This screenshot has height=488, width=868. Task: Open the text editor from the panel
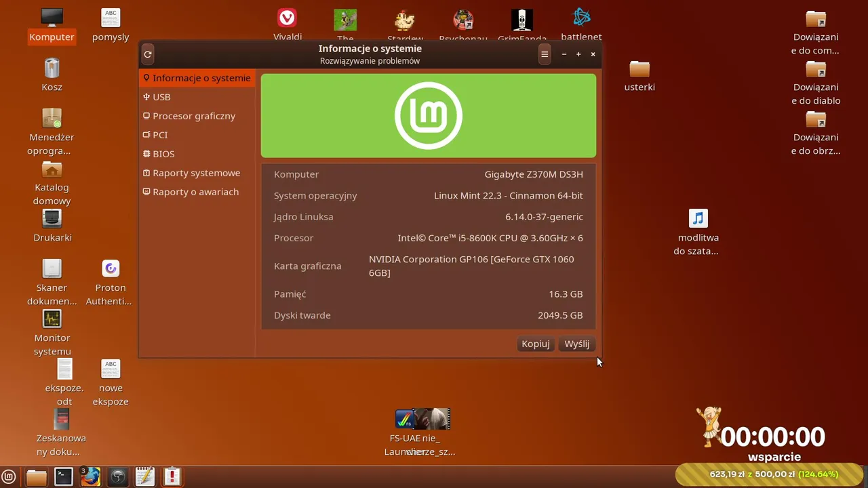(145, 477)
